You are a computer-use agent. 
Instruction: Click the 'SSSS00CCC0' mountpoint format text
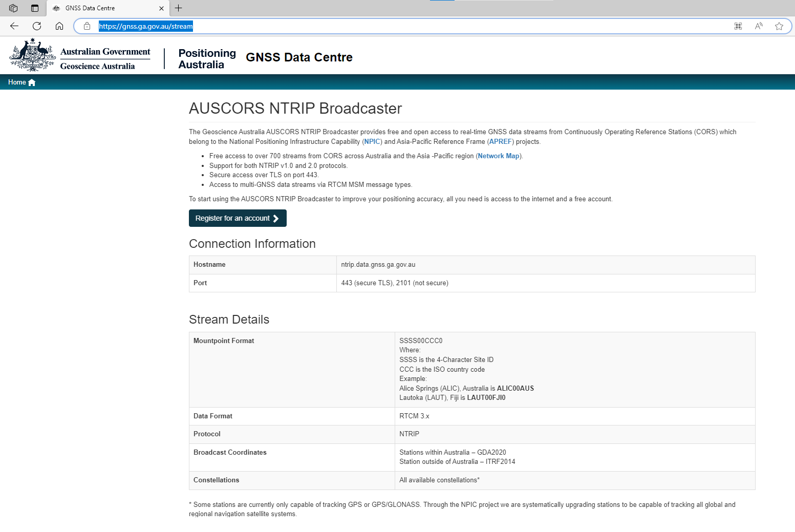[421, 341]
